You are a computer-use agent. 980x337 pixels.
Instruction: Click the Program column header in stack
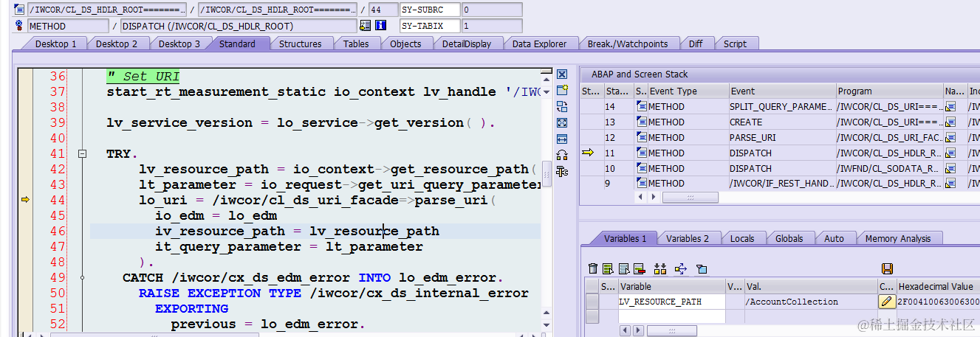click(x=889, y=91)
